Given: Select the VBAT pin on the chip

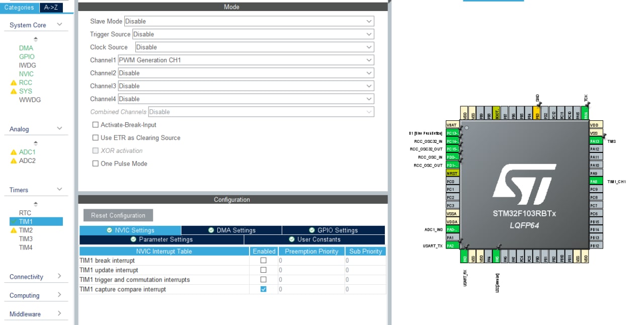Looking at the screenshot, I should (x=452, y=125).
